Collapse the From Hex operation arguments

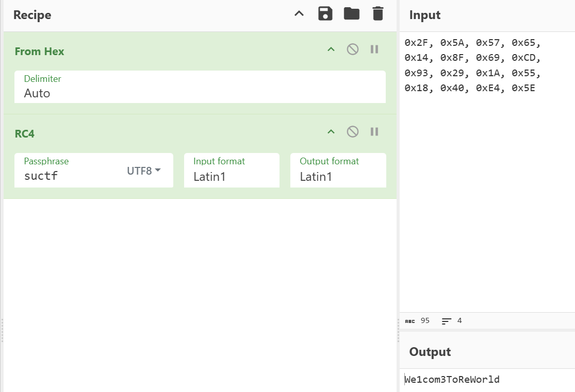click(331, 49)
